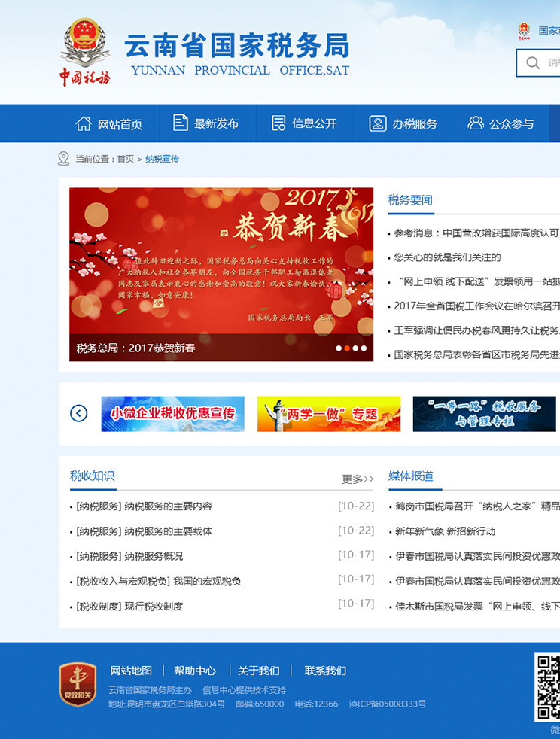Open the 纳税服务的主要内容 article link

point(145,506)
